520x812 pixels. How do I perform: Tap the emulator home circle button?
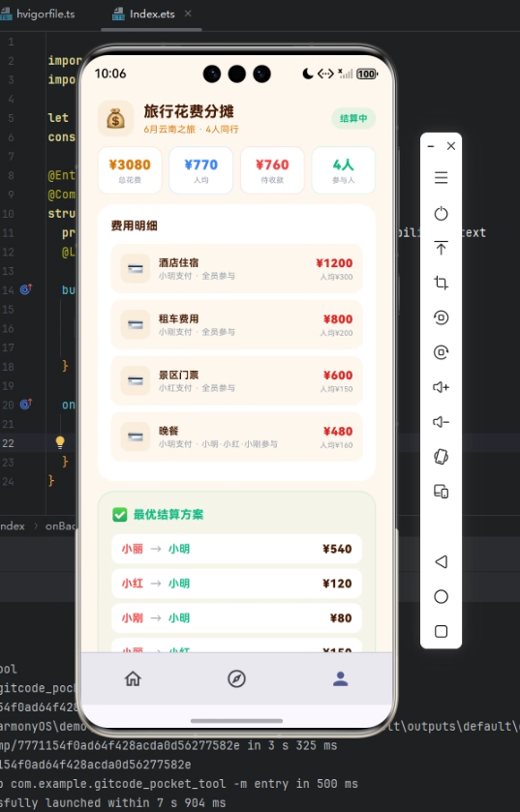441,596
